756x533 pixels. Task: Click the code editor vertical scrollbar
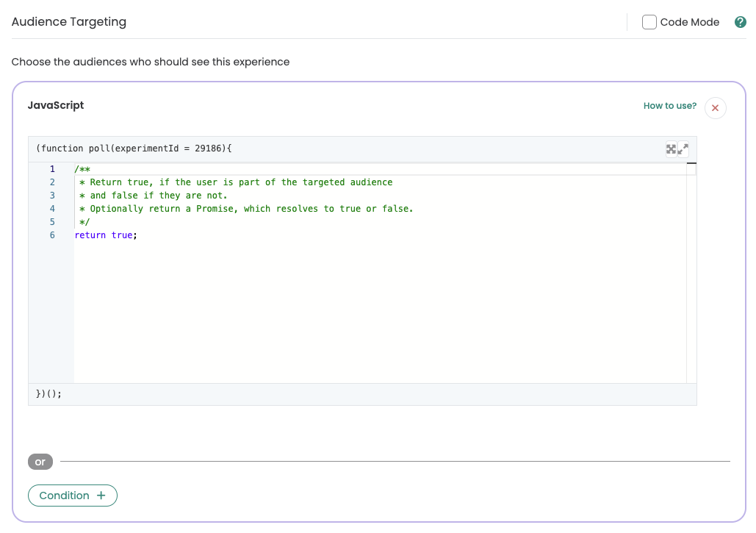click(x=691, y=273)
